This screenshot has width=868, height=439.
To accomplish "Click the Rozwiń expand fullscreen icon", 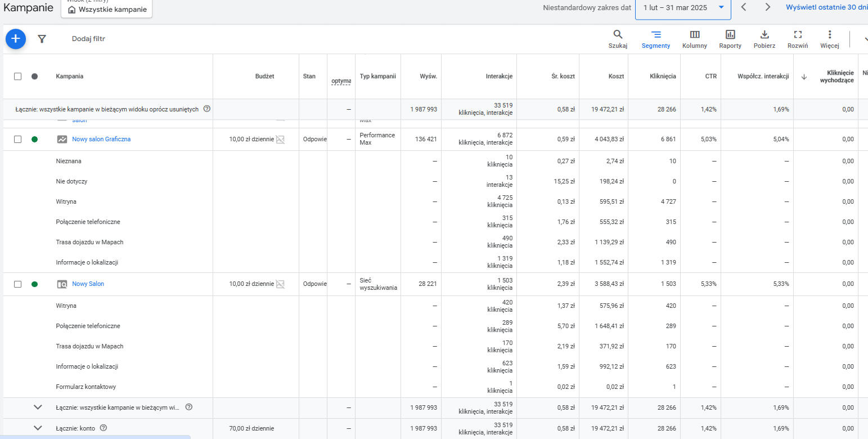I will tap(798, 39).
